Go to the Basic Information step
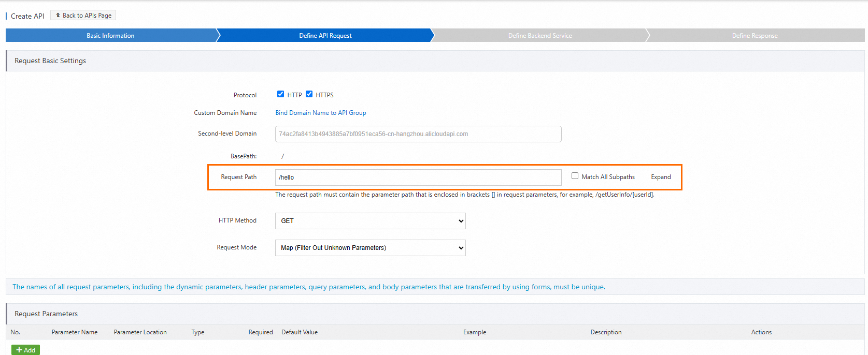The image size is (868, 355). 110,36
